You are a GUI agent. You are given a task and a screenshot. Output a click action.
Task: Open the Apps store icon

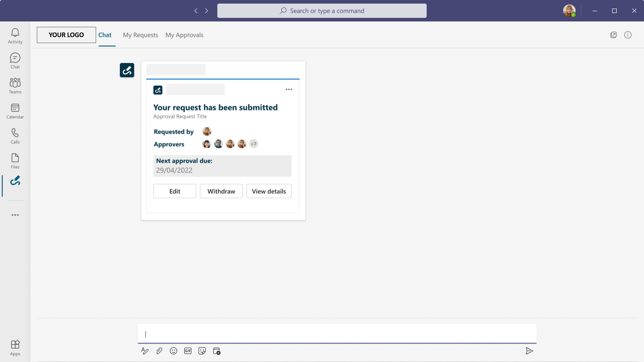(15, 348)
